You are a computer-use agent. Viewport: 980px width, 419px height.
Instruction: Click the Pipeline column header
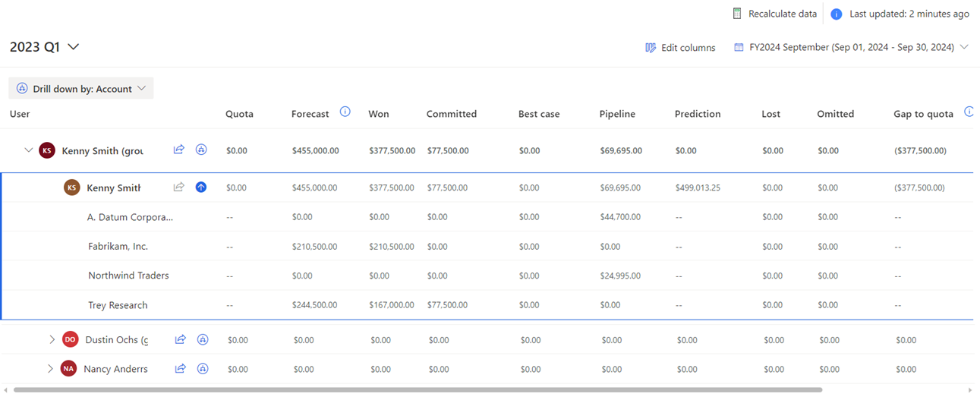(x=617, y=114)
